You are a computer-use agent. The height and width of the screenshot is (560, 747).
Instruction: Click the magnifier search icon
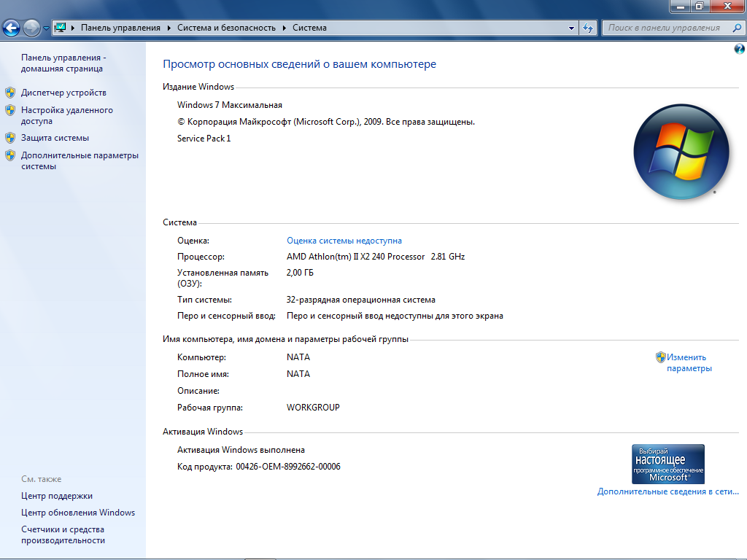[x=737, y=28]
